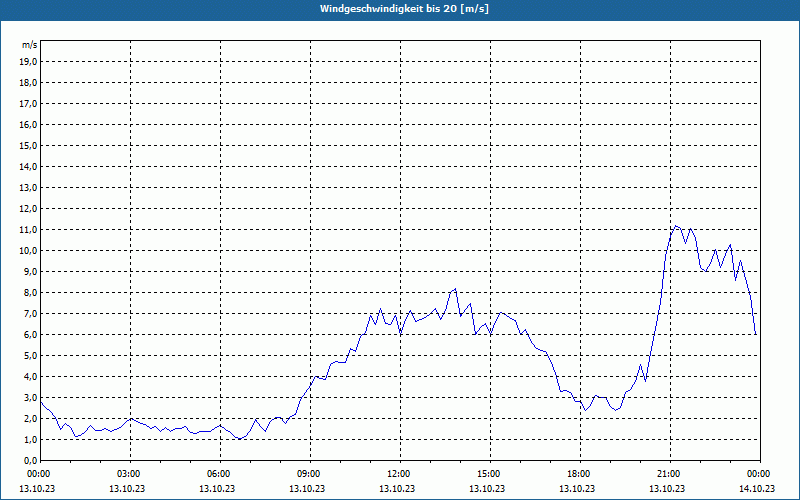Click the 18,0 y-axis label

point(28,83)
